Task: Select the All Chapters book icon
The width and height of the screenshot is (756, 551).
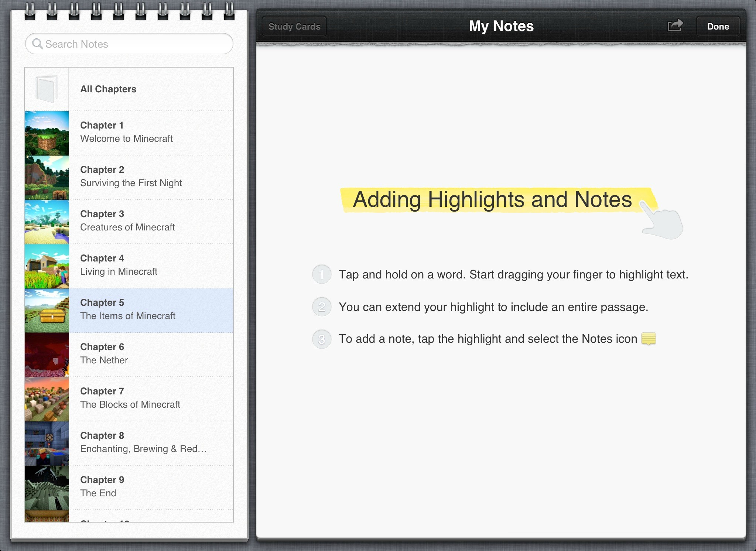Action: click(x=47, y=89)
